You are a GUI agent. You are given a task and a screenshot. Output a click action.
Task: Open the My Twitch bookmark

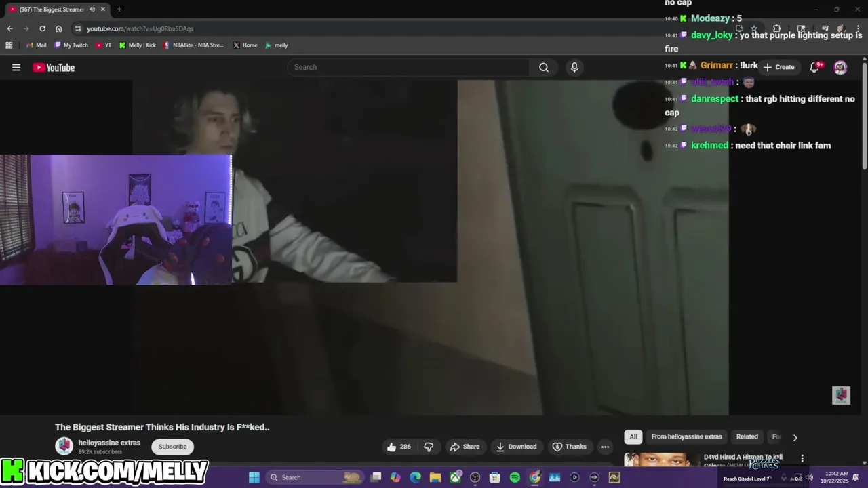coord(71,45)
